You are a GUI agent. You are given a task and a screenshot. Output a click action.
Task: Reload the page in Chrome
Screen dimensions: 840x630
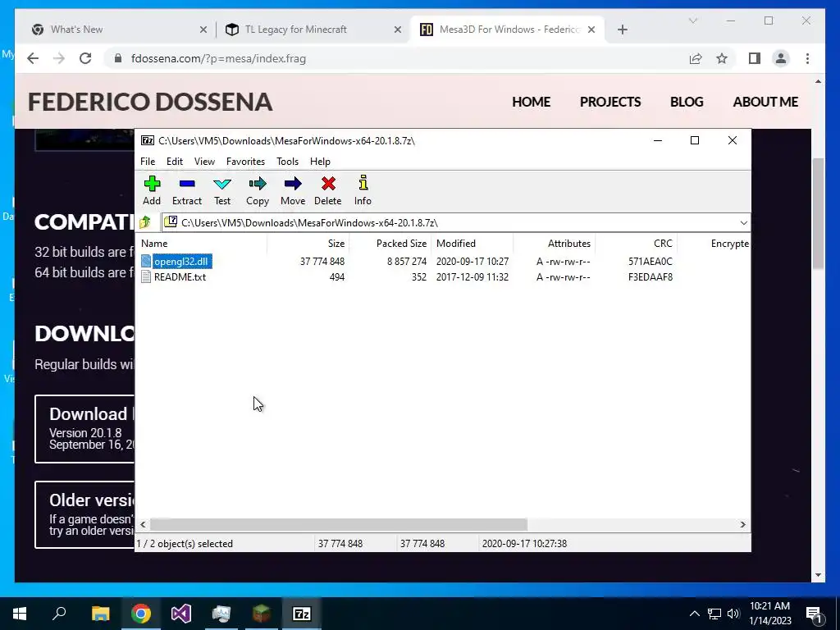pos(85,58)
